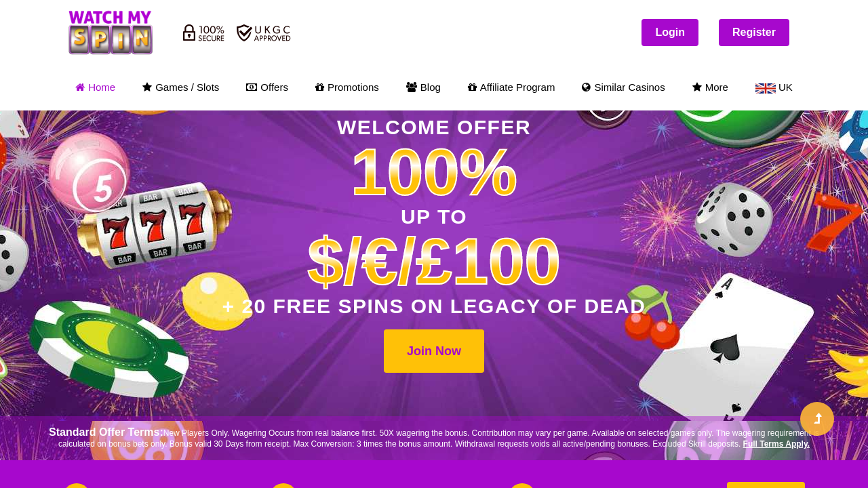This screenshot has width=868, height=488.
Task: Expand the More menu
Action: tap(710, 87)
